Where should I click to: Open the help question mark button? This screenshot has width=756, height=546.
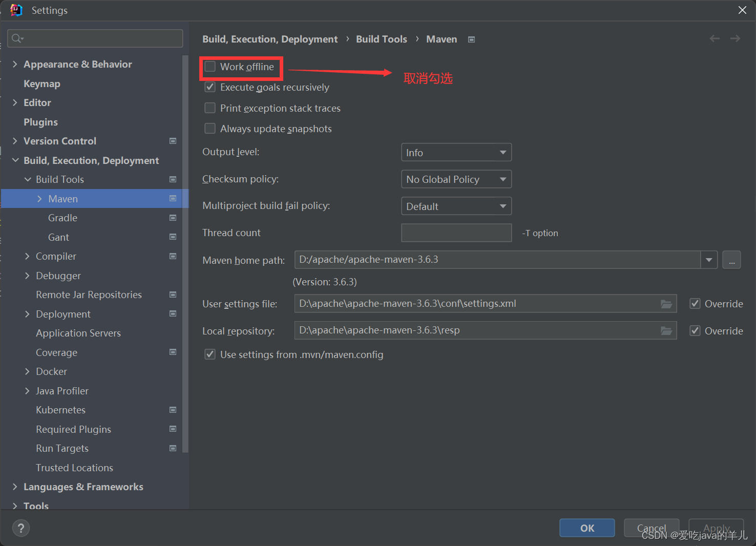21,528
